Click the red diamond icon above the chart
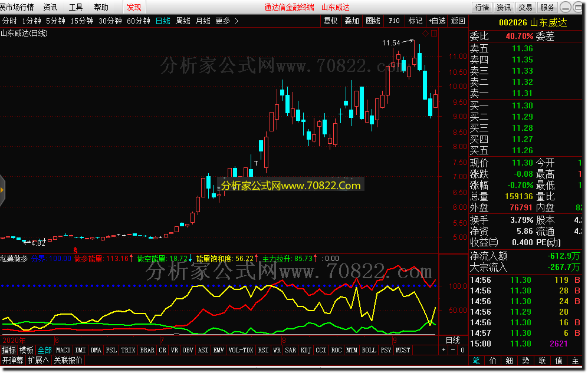This screenshot has height=373, width=588. pyautogui.click(x=426, y=34)
